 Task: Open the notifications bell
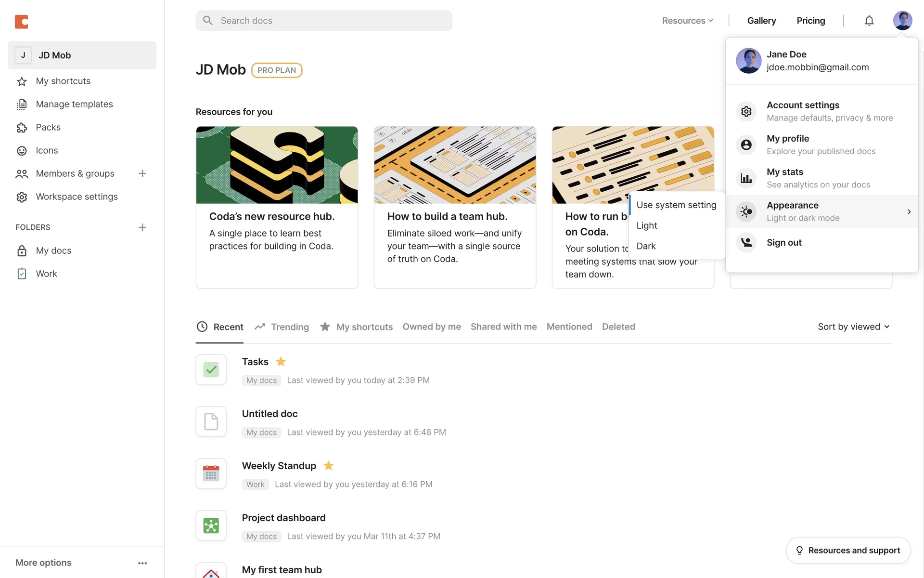[x=869, y=21]
